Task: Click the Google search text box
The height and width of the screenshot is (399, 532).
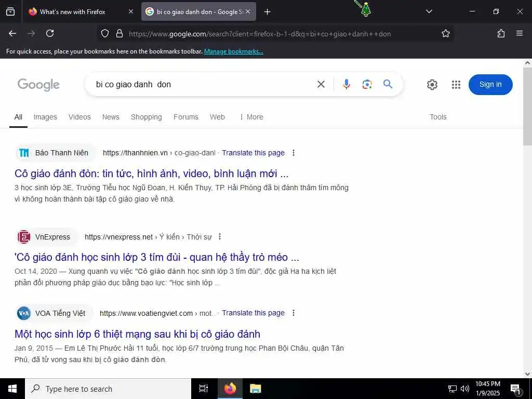Action: pos(202,84)
